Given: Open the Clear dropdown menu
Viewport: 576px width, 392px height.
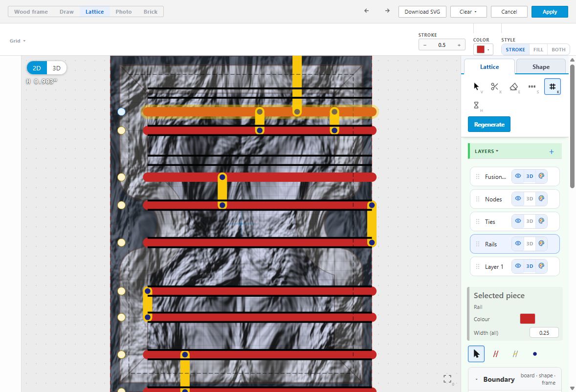Looking at the screenshot, I should click(468, 12).
